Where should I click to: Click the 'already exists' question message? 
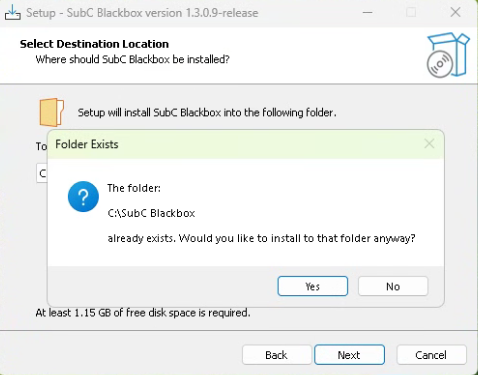coord(261,238)
